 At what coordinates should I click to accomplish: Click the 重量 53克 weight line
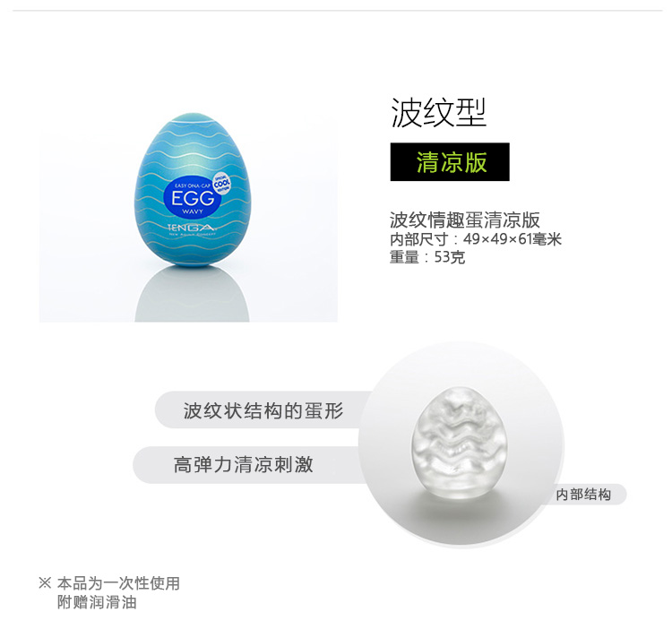point(427,257)
